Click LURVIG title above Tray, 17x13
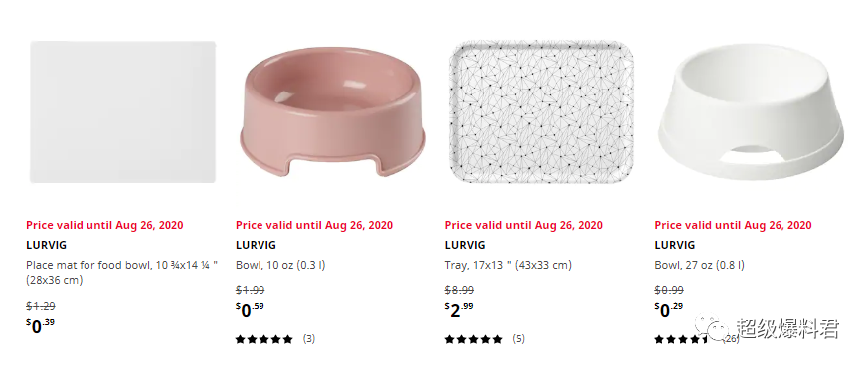 465,245
